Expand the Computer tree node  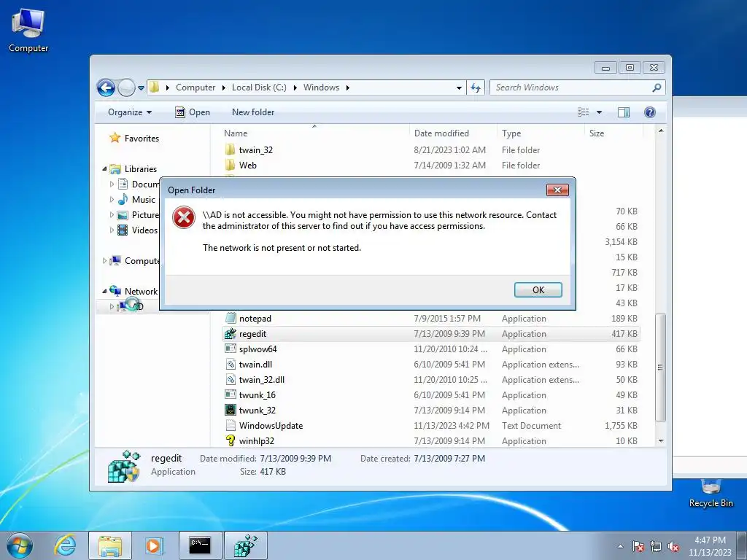pyautogui.click(x=105, y=261)
